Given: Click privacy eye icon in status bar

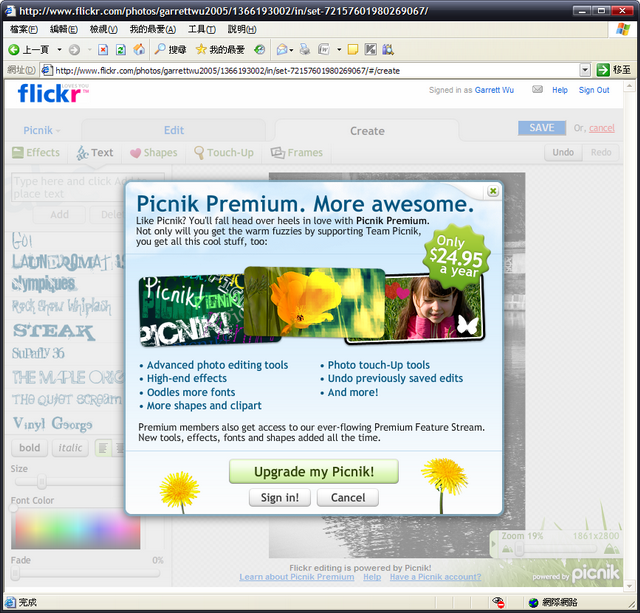Looking at the screenshot, I should (x=498, y=602).
